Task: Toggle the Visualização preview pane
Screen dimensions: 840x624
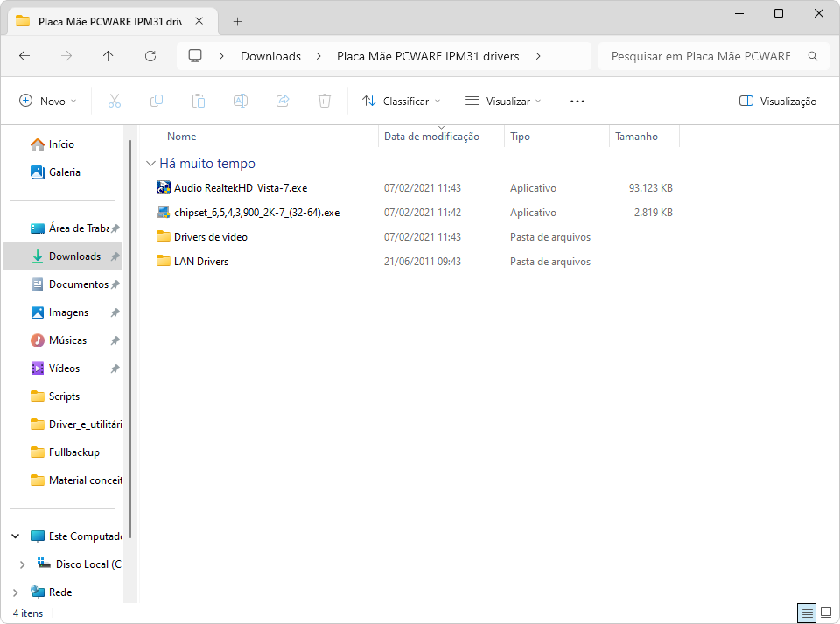Action: tap(777, 102)
